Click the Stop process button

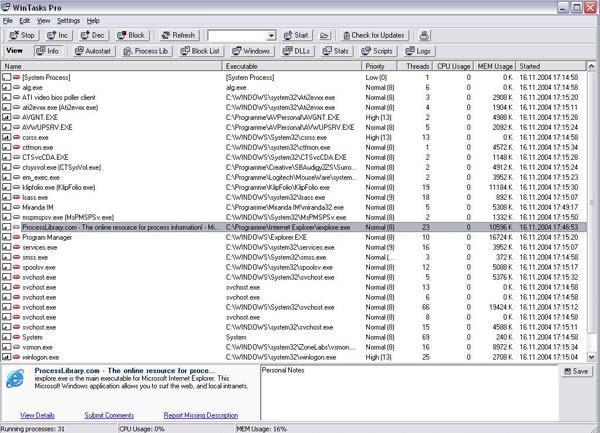[22, 35]
